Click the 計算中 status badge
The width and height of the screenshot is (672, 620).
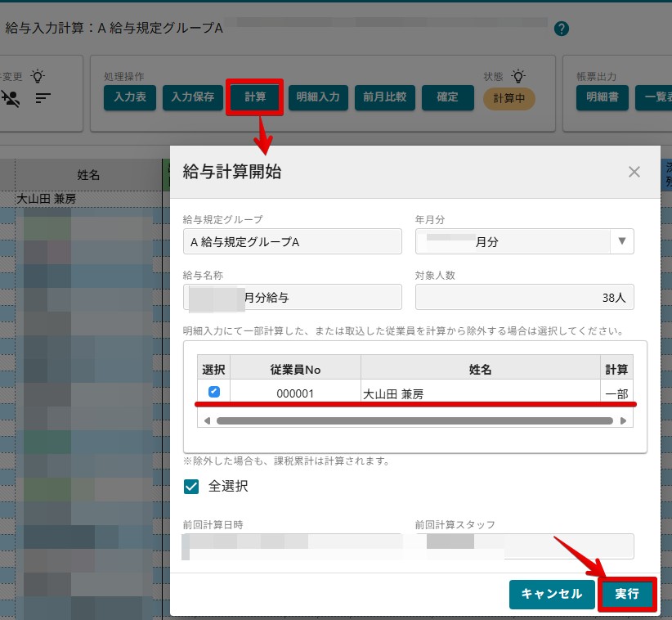[508, 99]
